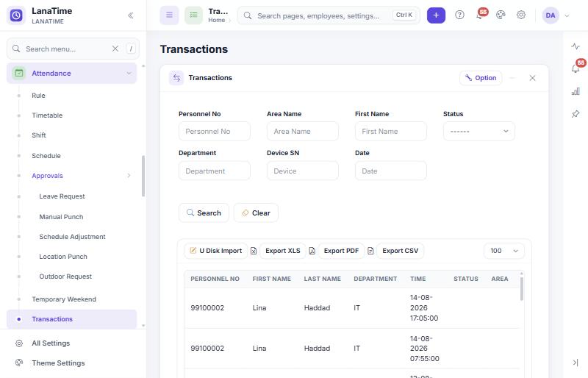Click the pin icon in right rail
Viewport: 588px width, 378px height.
pyautogui.click(x=576, y=114)
